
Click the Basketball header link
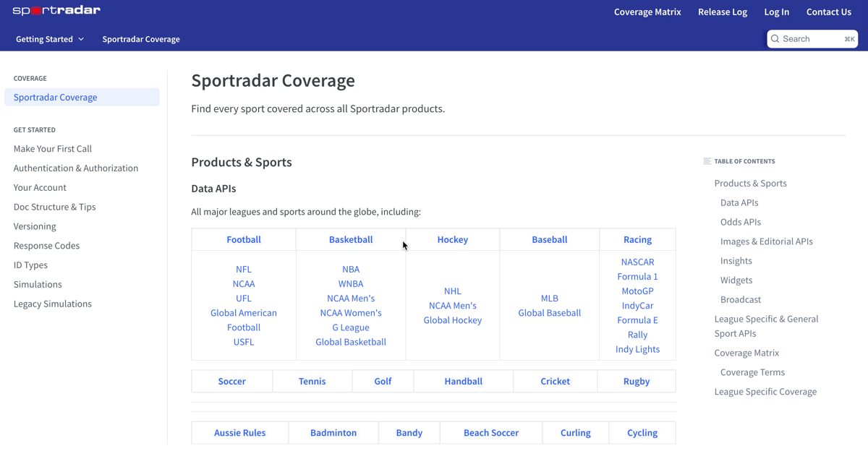pos(351,239)
